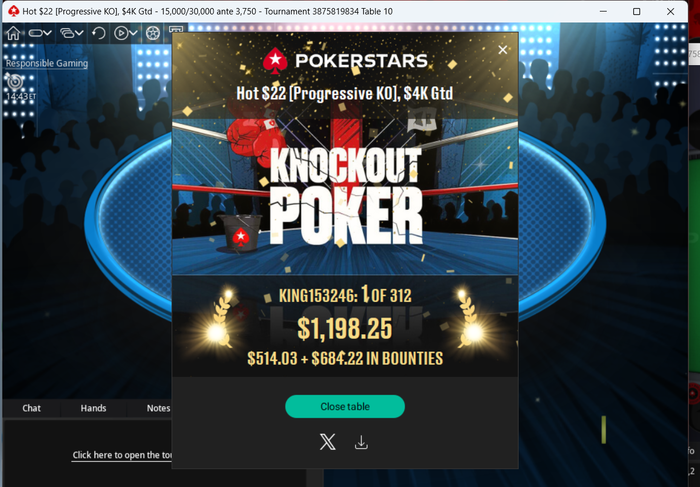
Task: Click the circular refresh arrow icon
Action: 99,33
